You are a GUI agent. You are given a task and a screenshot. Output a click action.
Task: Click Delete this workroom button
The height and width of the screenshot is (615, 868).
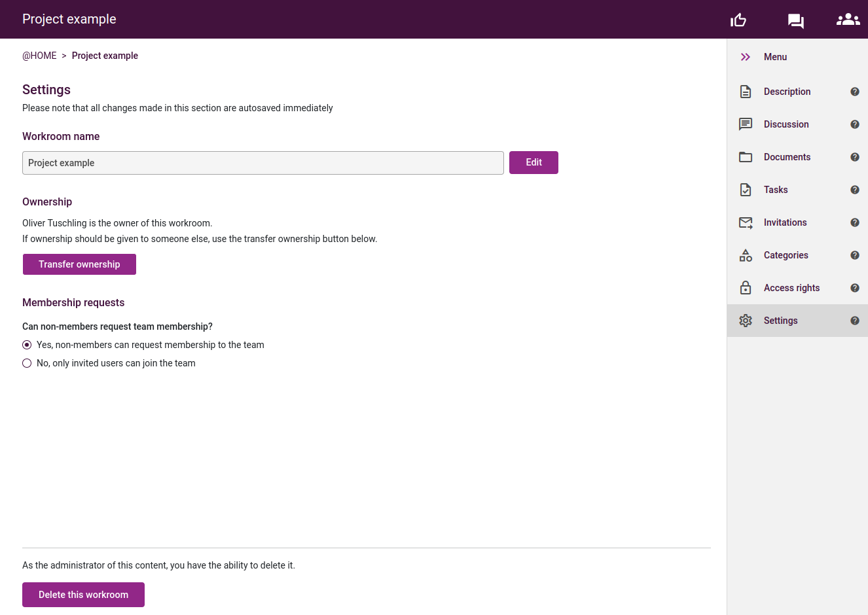pyautogui.click(x=83, y=595)
